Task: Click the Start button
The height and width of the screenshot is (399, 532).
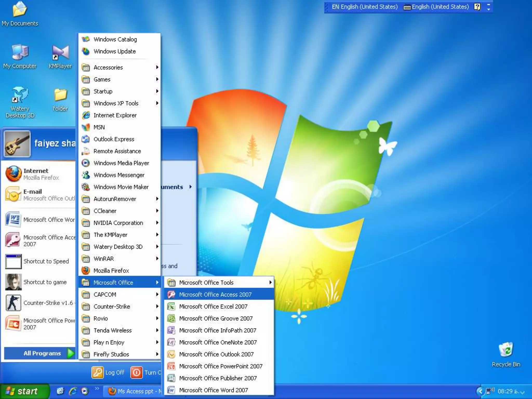Action: coord(23,391)
